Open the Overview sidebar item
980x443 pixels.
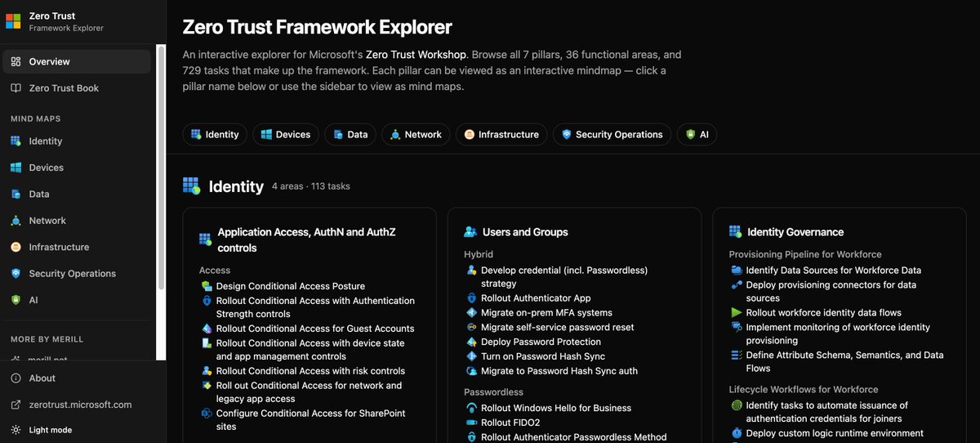(77, 61)
